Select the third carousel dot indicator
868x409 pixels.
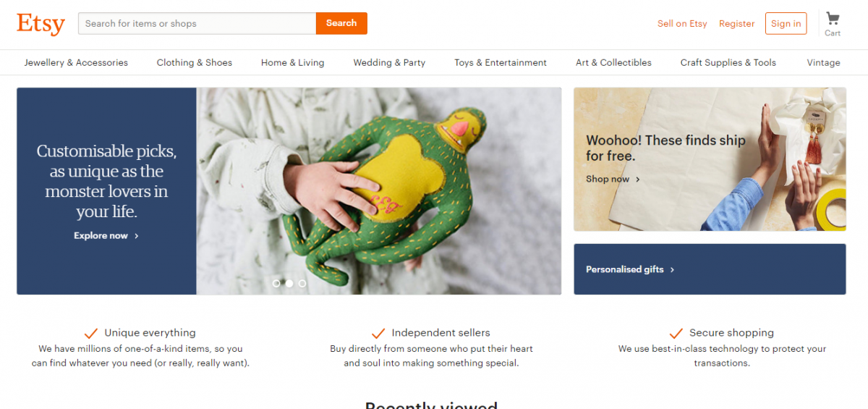click(302, 283)
